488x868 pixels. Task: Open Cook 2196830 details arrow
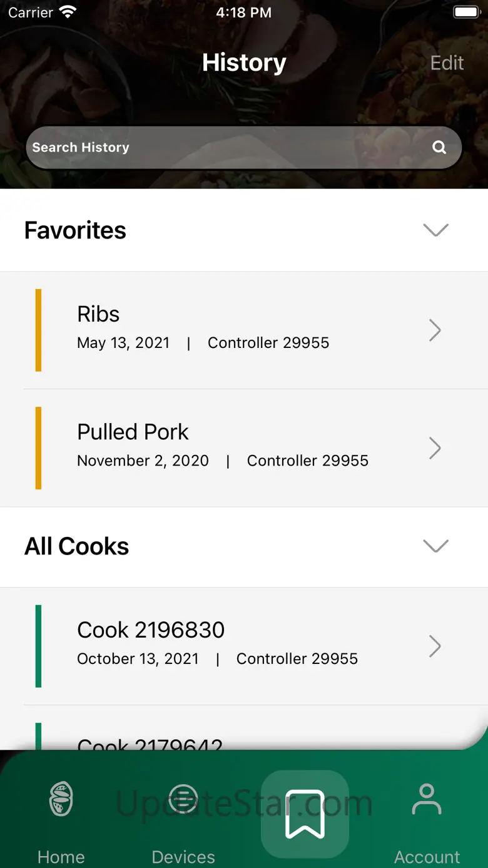(435, 646)
